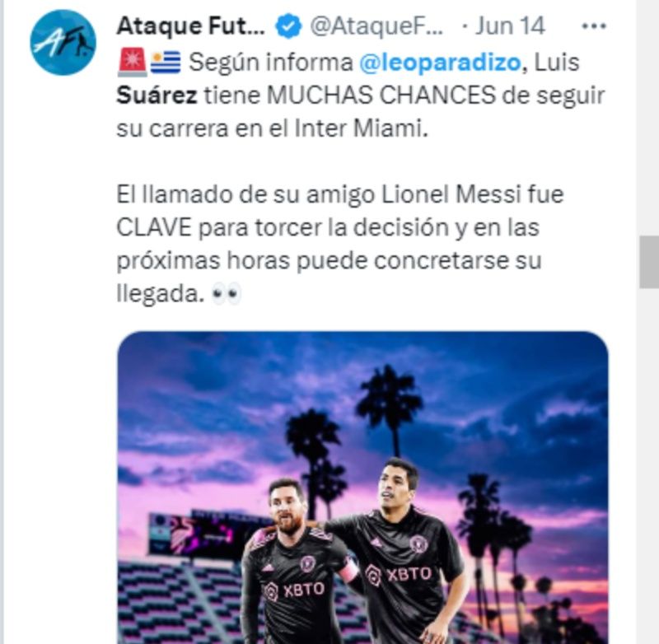This screenshot has height=644, width=659.
Task: Click the XBTO logo on Messi's jersey
Action: tap(294, 590)
